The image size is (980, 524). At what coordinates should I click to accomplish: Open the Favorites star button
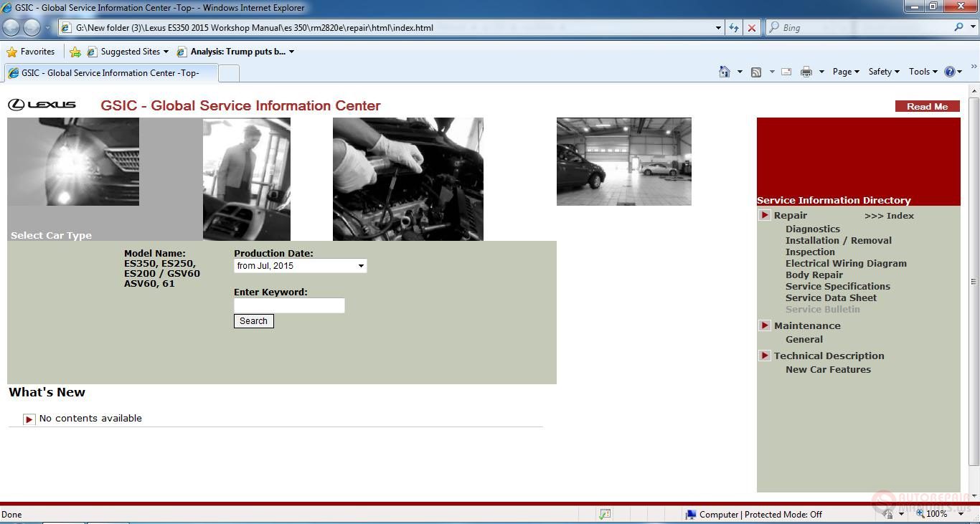tap(31, 52)
